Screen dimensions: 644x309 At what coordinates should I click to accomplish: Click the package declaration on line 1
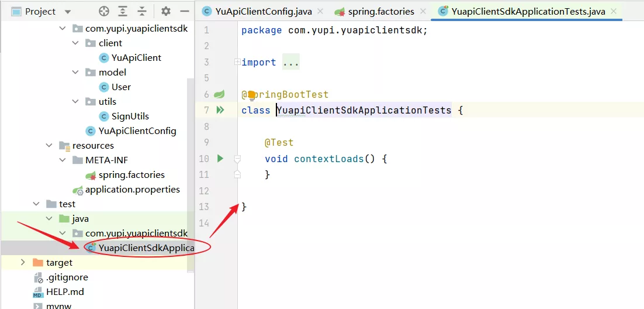click(x=334, y=30)
